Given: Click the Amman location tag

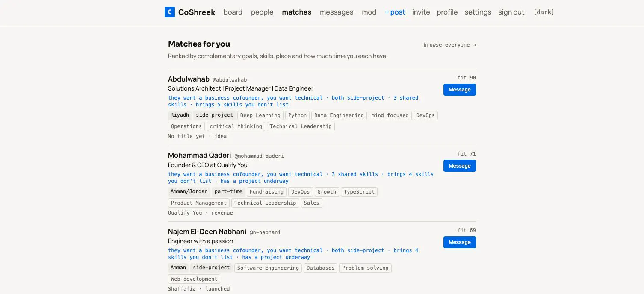Looking at the screenshot, I should coord(178,268).
